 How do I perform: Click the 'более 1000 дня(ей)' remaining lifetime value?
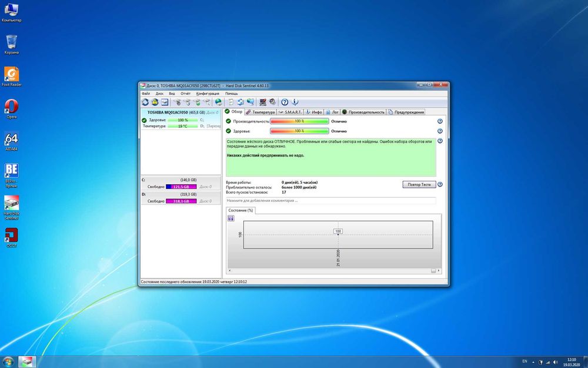(x=299, y=187)
